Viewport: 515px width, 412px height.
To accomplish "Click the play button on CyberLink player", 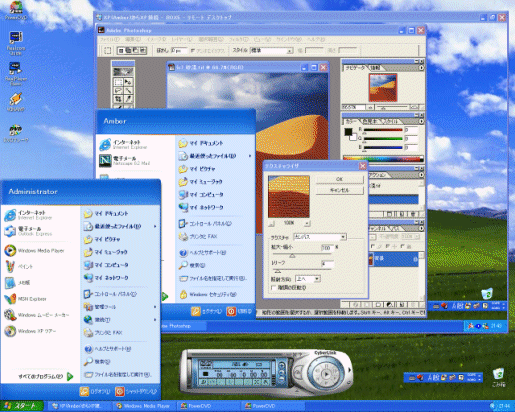I will (x=326, y=374).
